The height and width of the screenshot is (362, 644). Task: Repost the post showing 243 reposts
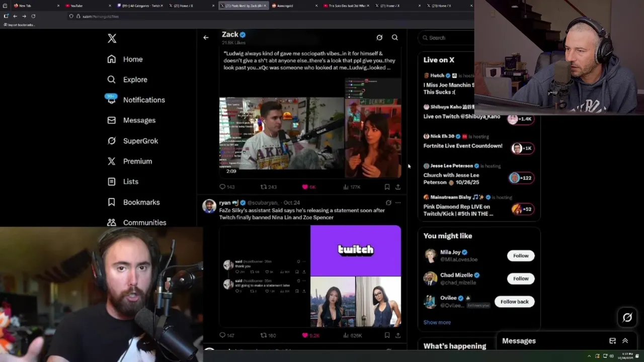pyautogui.click(x=268, y=187)
